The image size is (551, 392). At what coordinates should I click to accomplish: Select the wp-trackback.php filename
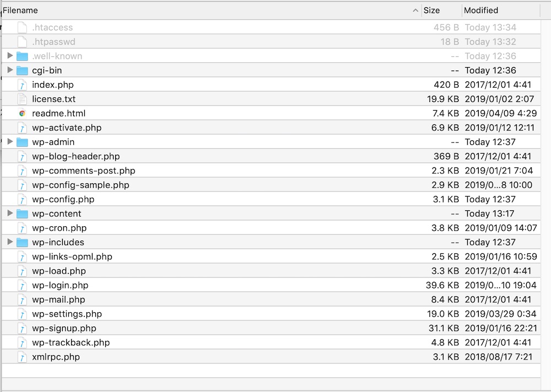(71, 343)
